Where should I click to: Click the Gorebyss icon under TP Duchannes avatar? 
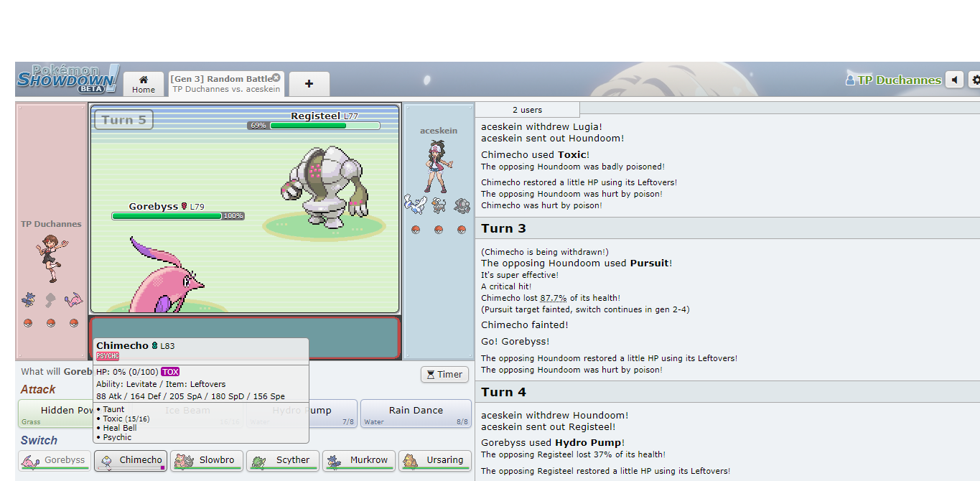click(x=73, y=299)
